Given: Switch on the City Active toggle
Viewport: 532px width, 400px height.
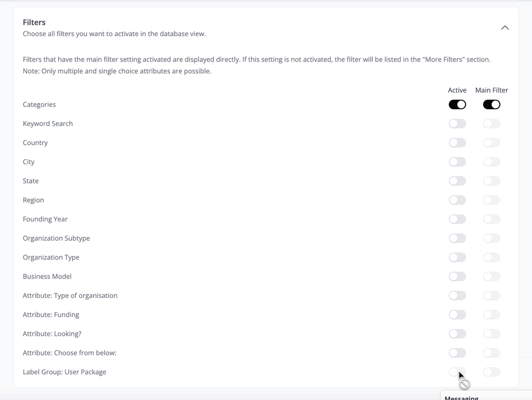Looking at the screenshot, I should pyautogui.click(x=457, y=162).
